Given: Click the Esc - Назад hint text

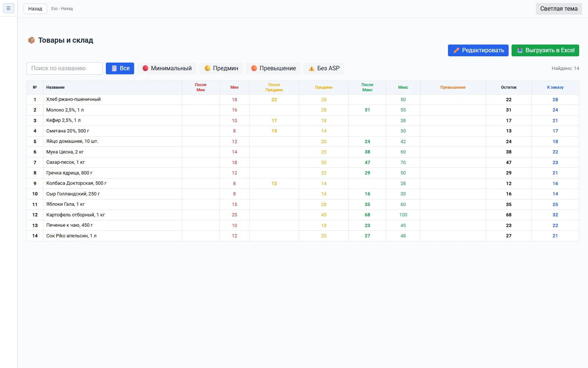Looking at the screenshot, I should [62, 8].
